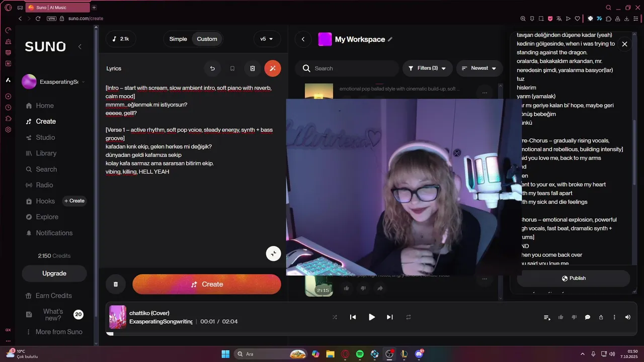Open the orange magic wand lyrics generator
This screenshot has height=362, width=644.
[273, 68]
